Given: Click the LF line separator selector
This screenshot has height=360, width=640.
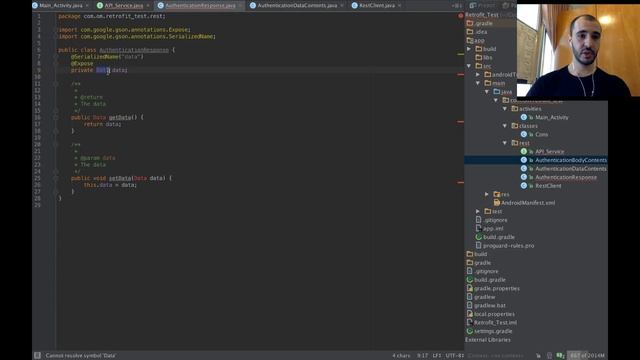Looking at the screenshot, I should [x=437, y=356].
